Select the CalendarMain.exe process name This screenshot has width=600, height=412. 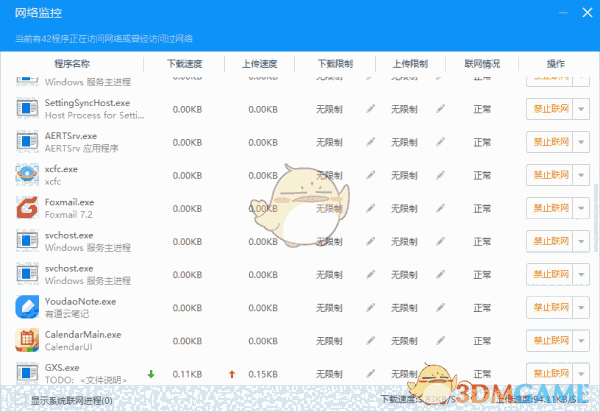click(83, 334)
